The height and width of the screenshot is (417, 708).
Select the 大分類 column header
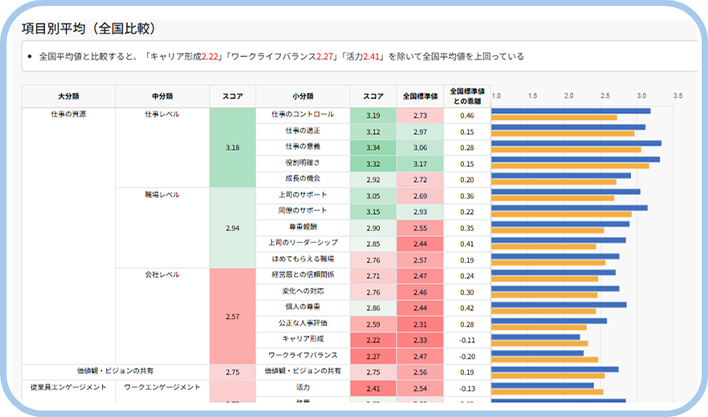click(x=69, y=96)
